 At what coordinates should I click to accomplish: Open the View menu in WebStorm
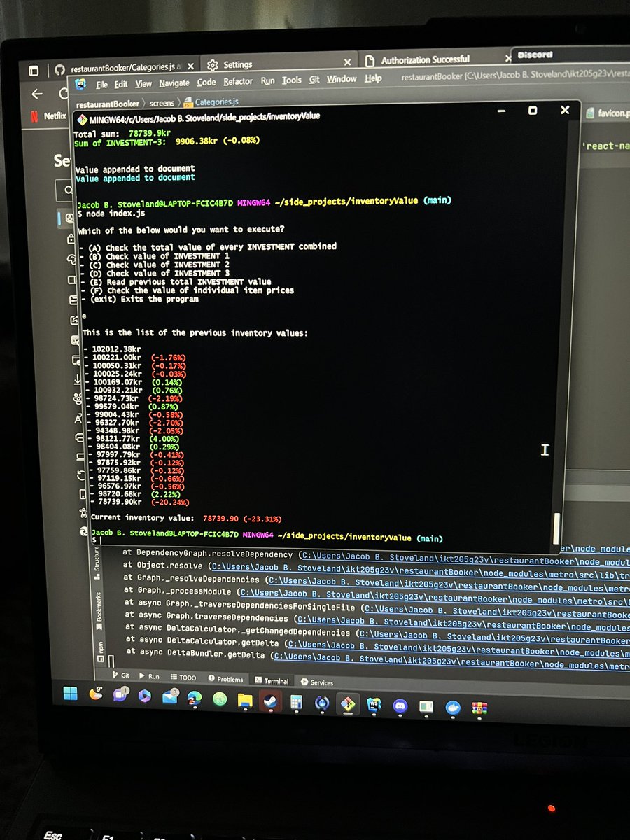[143, 83]
